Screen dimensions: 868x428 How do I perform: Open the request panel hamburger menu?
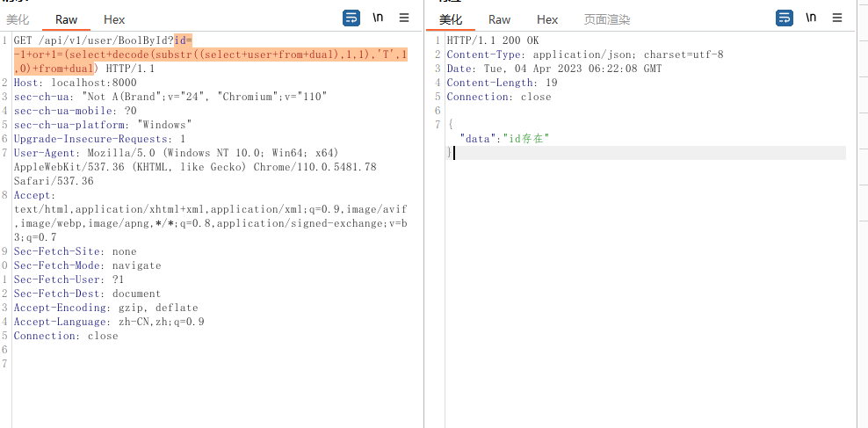[x=404, y=18]
